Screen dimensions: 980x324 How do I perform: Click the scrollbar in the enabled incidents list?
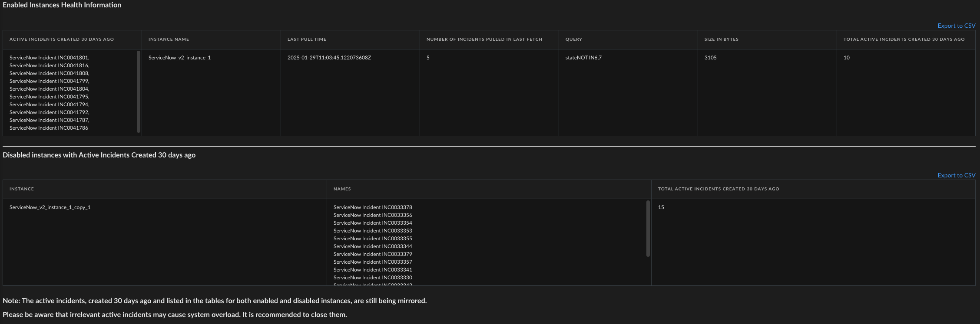point(139,92)
